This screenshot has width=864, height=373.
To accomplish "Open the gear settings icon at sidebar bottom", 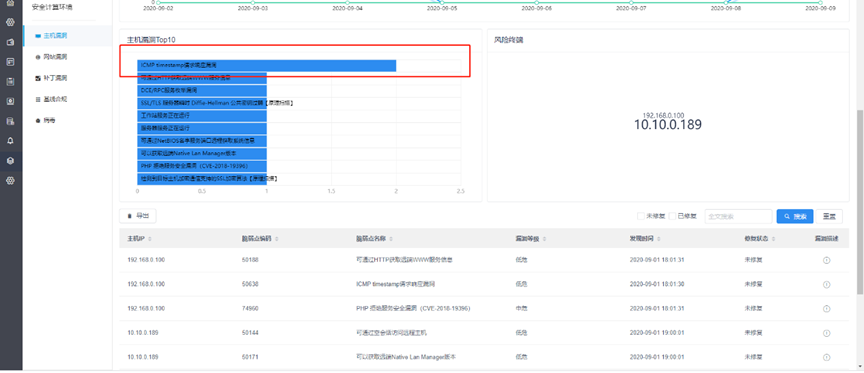I will pyautogui.click(x=10, y=180).
